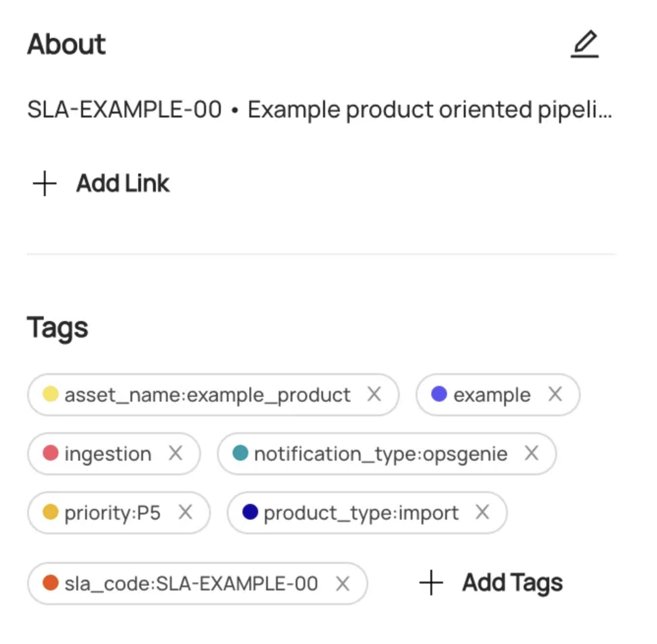This screenshot has height=644, width=657.
Task: Remove the example tag with its X icon
Action: (x=556, y=394)
